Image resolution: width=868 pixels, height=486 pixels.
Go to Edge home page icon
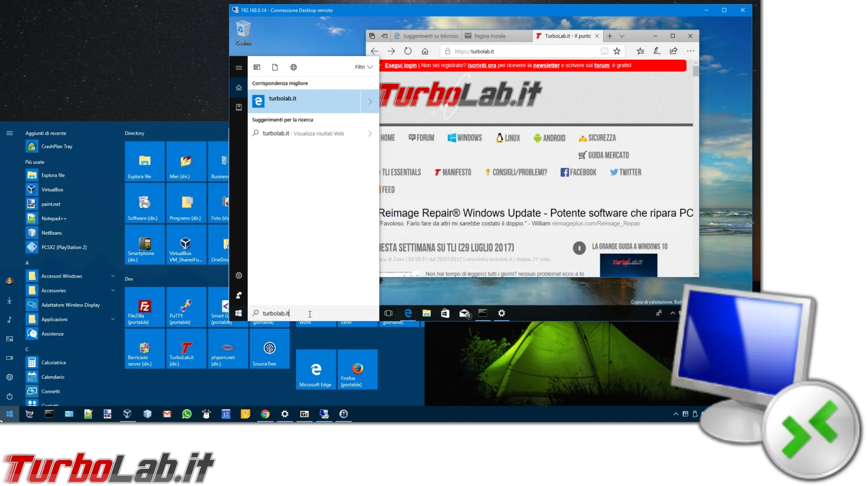425,51
